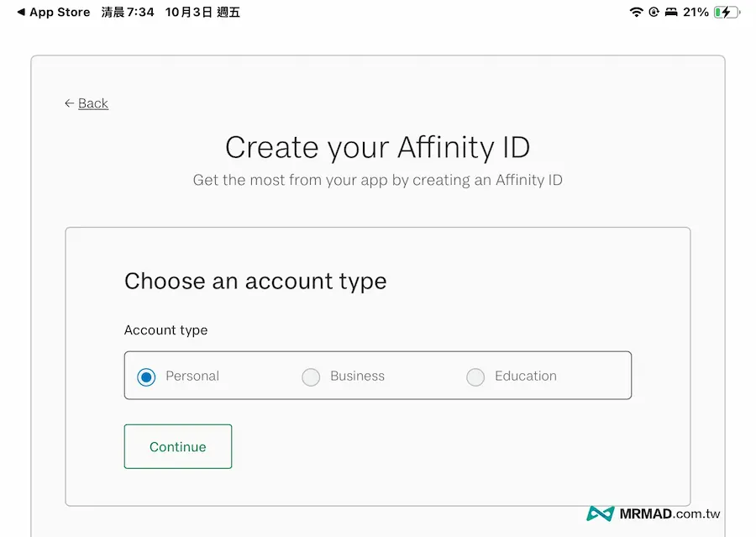The height and width of the screenshot is (537, 756).
Task: Click the October 3 date display
Action: (x=202, y=12)
